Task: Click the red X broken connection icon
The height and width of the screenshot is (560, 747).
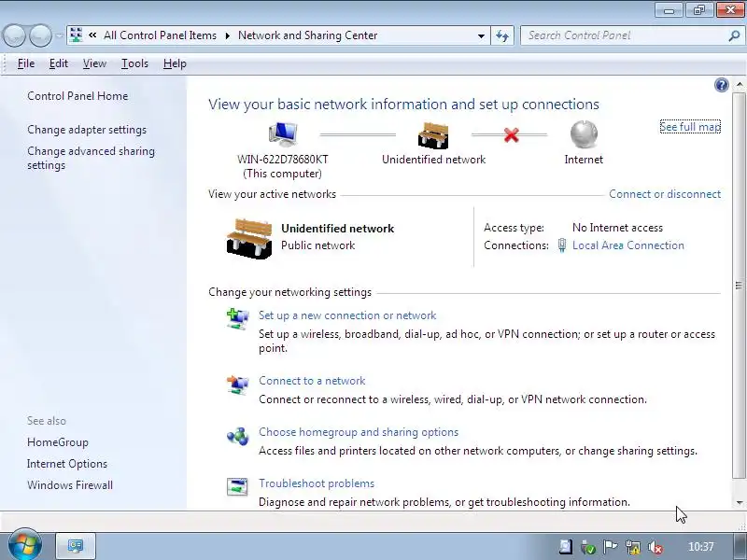Action: point(511,134)
